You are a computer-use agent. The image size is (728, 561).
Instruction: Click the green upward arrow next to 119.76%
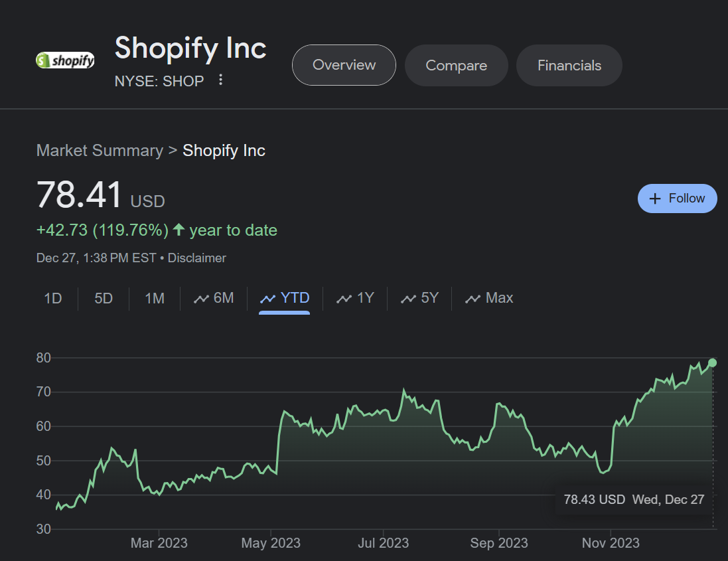177,230
